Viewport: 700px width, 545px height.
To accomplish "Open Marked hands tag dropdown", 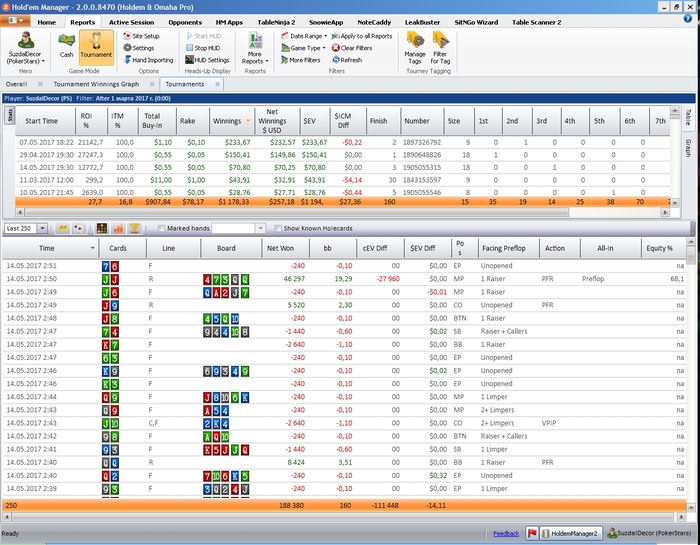I will (x=260, y=229).
